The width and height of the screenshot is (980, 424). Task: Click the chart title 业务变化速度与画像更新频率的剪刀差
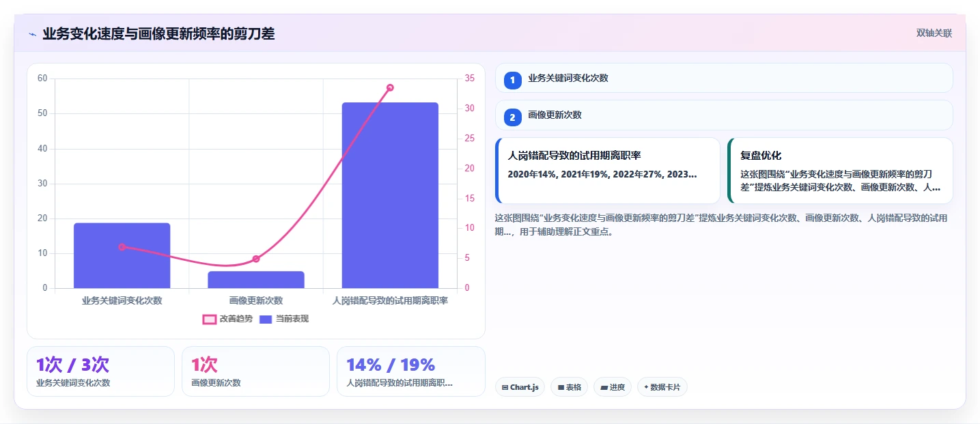158,33
